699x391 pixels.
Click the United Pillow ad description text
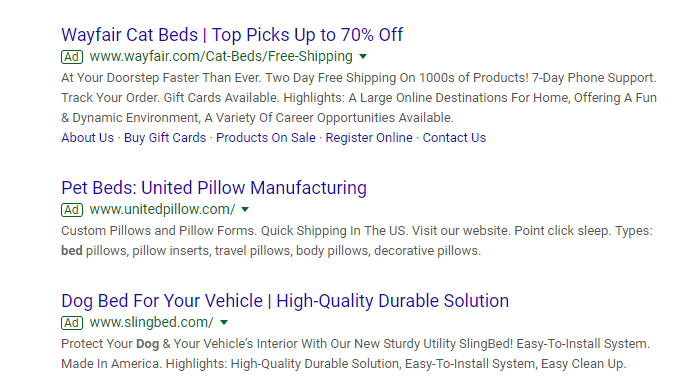pos(357,241)
